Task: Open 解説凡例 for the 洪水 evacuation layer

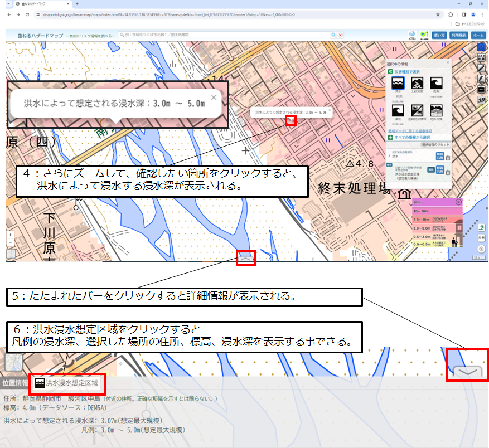Action: [x=440, y=156]
